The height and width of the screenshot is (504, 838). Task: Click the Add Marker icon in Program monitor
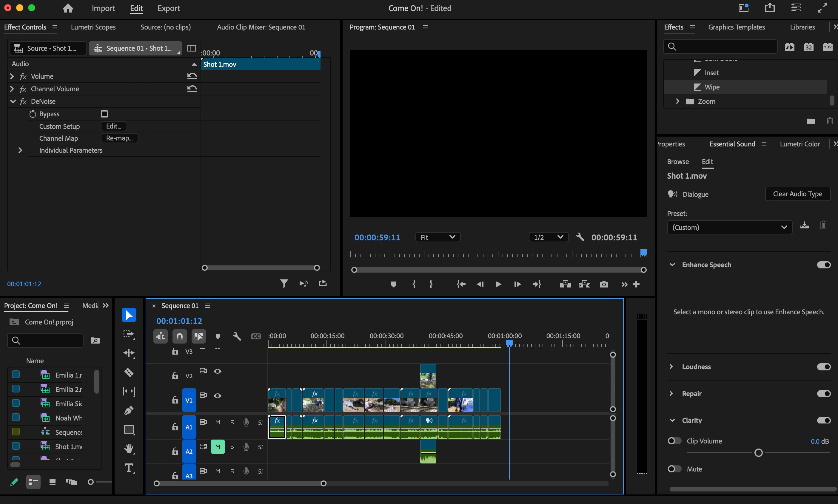click(393, 284)
